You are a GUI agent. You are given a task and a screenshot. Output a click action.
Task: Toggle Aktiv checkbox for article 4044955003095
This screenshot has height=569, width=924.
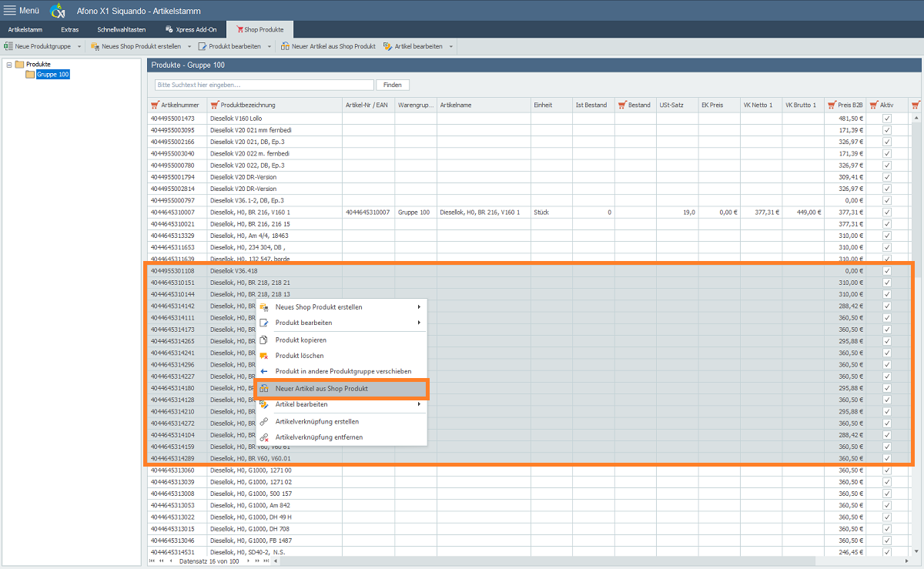pos(887,130)
